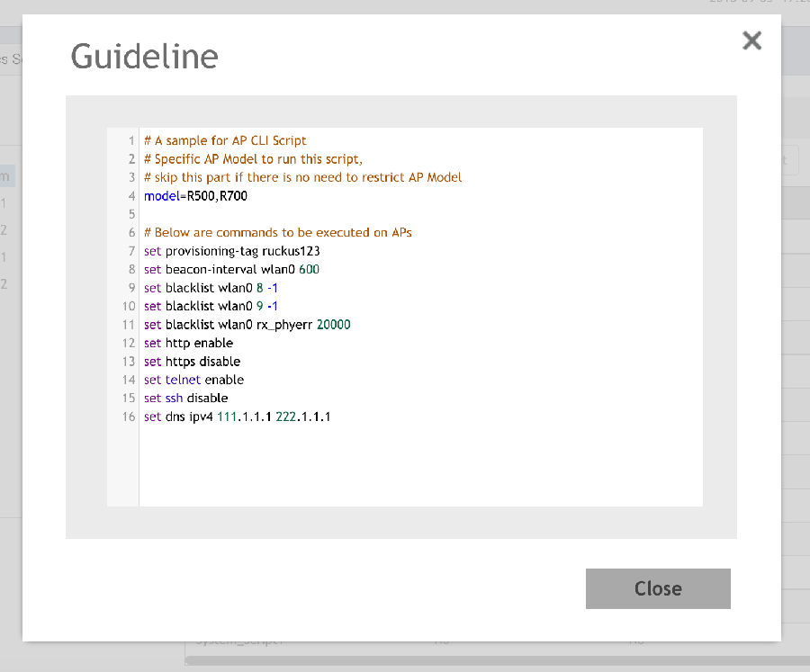Close the Guideline dialog with the X icon
810x672 pixels.
click(751, 40)
